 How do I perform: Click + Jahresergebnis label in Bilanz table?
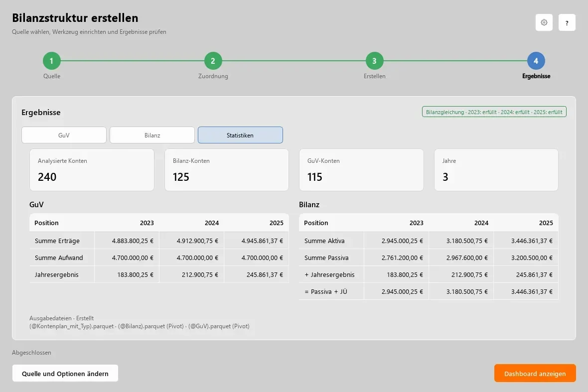click(x=329, y=275)
